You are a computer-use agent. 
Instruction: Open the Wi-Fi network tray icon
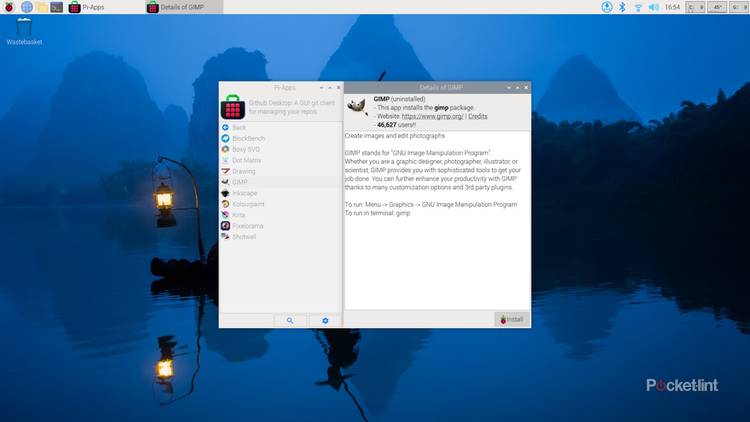[x=638, y=7]
